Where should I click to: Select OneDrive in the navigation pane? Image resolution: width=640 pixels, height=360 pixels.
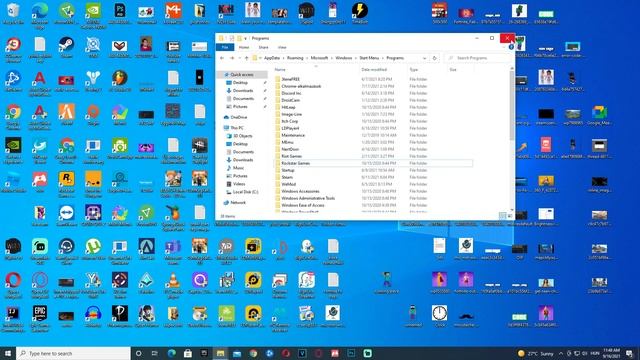point(238,117)
